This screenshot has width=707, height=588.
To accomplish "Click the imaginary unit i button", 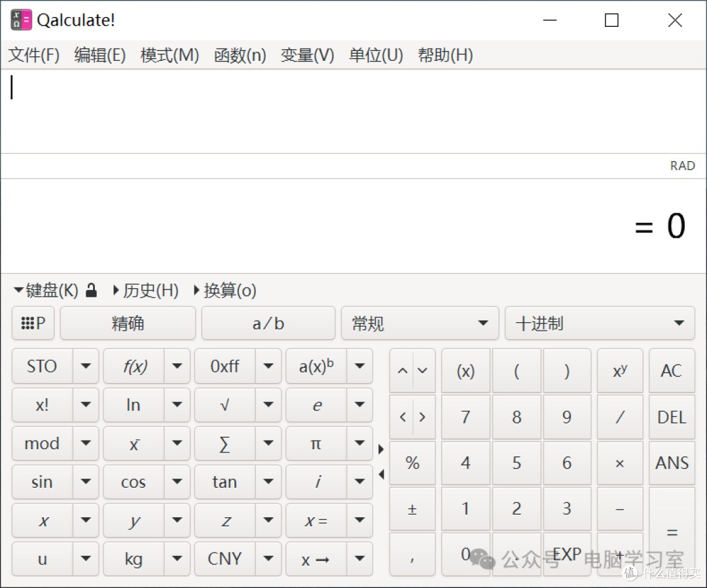I will click(316, 482).
